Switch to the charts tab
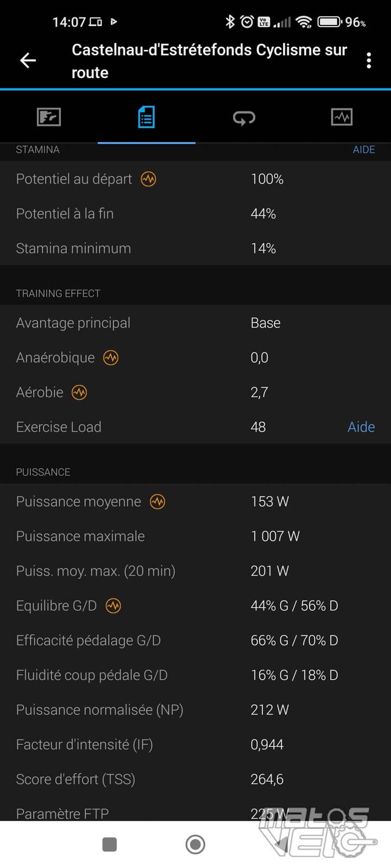The height and width of the screenshot is (868, 391). click(x=342, y=117)
